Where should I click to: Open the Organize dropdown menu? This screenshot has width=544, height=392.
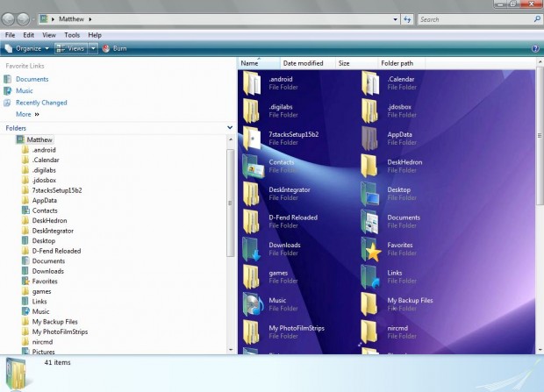click(x=26, y=48)
